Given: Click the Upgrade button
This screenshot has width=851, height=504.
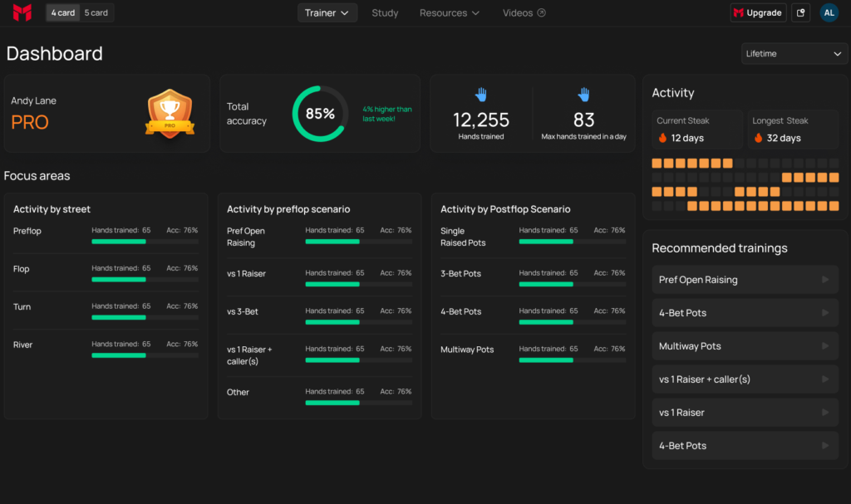Looking at the screenshot, I should pos(757,12).
